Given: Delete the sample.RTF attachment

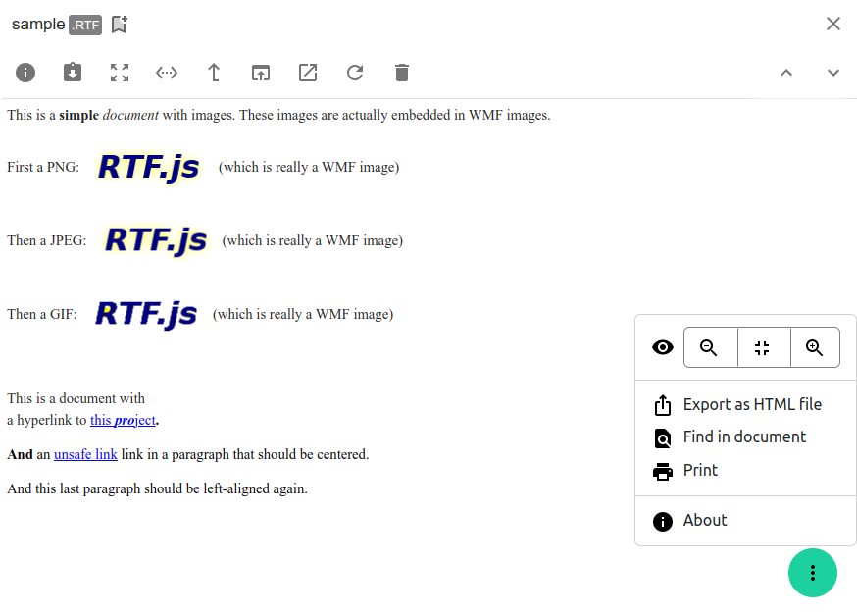Looking at the screenshot, I should tap(402, 73).
